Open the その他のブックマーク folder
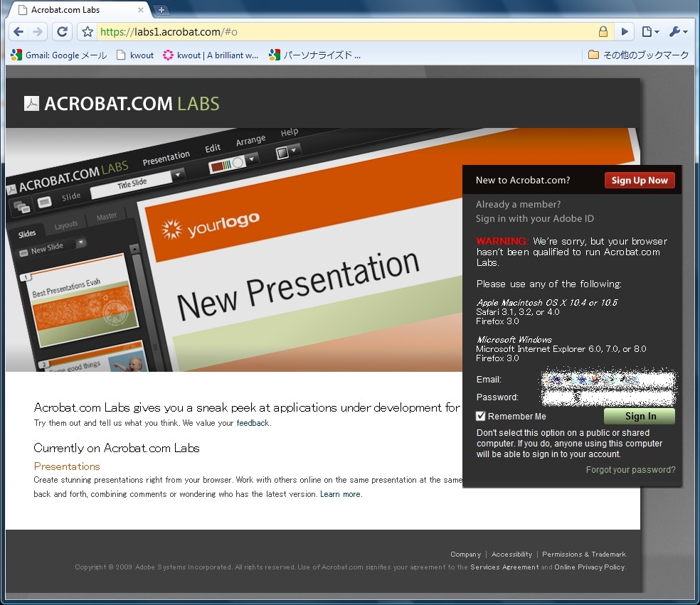 coord(638,55)
